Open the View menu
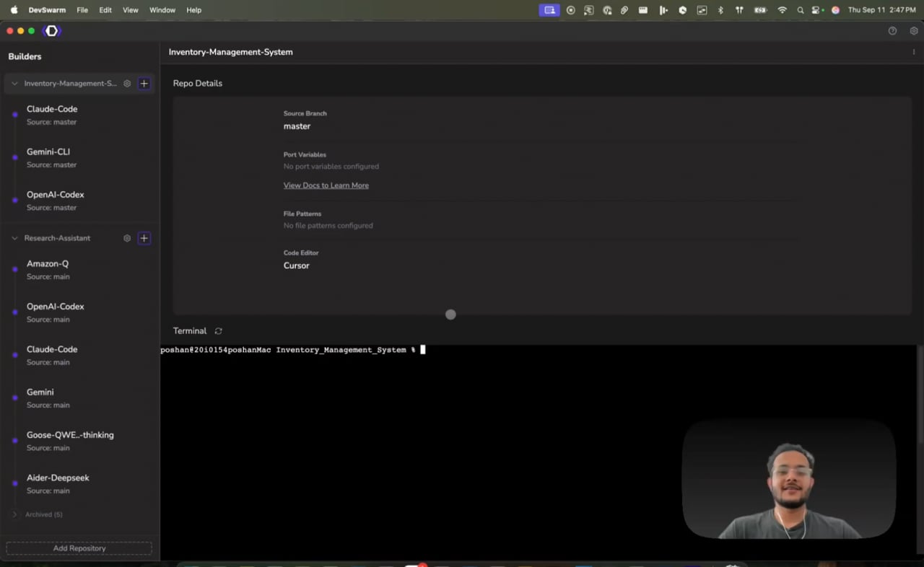Screen dimensions: 924x567 point(131,10)
